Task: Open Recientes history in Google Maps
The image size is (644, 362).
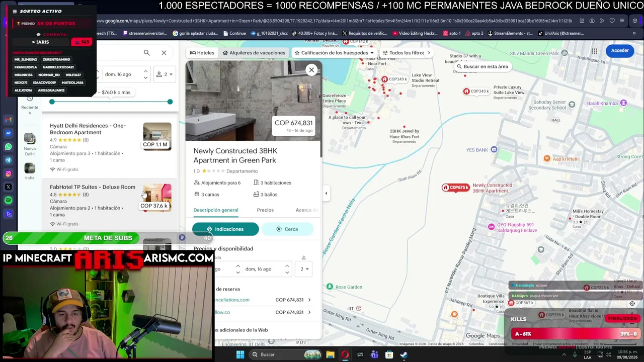Action: tap(30, 104)
